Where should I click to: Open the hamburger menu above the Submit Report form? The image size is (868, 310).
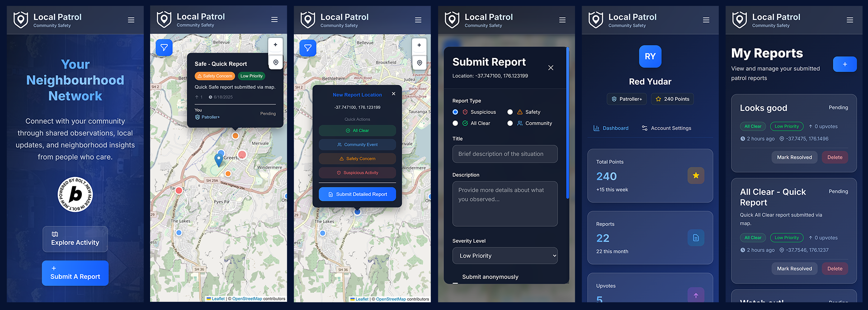(562, 20)
